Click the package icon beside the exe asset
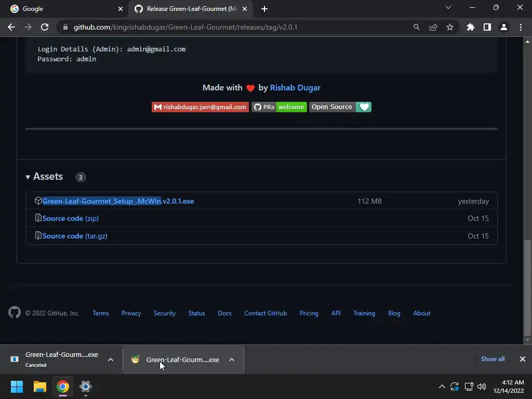 pos(38,201)
